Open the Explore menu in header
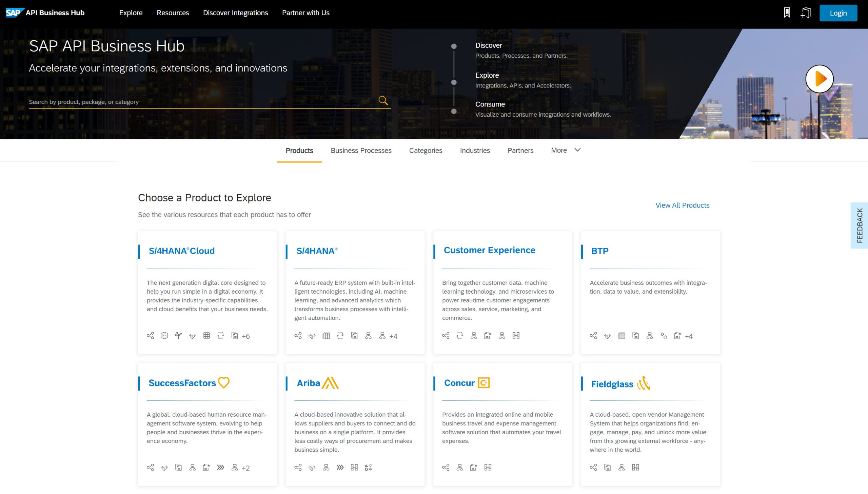The image size is (868, 494). coord(131,13)
